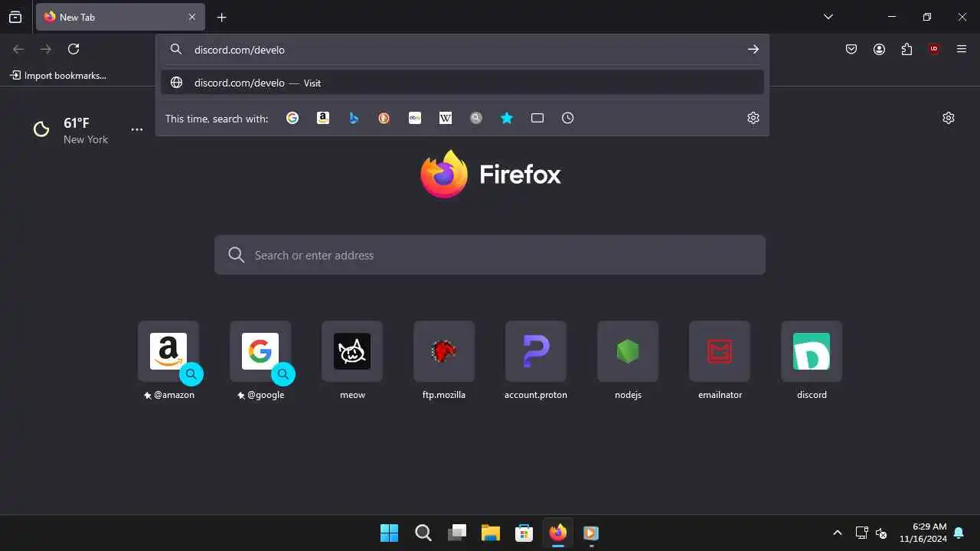Open Task View in taskbar
The width and height of the screenshot is (980, 551).
(x=456, y=533)
